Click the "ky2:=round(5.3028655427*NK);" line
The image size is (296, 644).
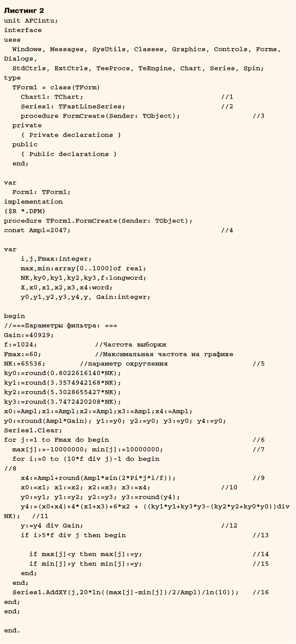(62, 392)
